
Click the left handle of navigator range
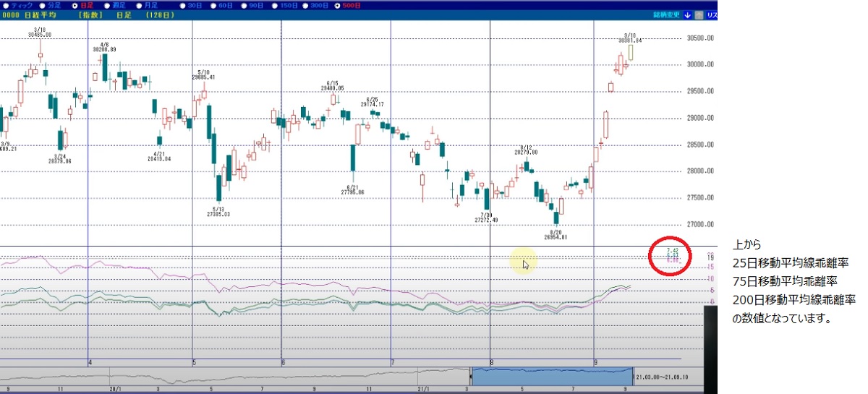point(471,376)
